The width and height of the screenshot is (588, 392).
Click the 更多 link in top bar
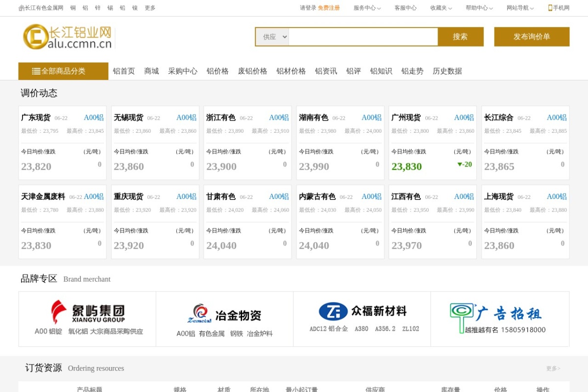tap(150, 8)
